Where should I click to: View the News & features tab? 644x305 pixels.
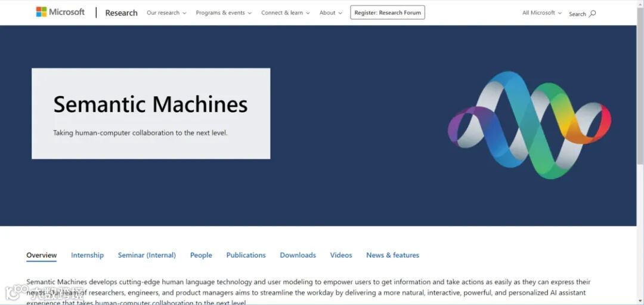[x=392, y=255]
